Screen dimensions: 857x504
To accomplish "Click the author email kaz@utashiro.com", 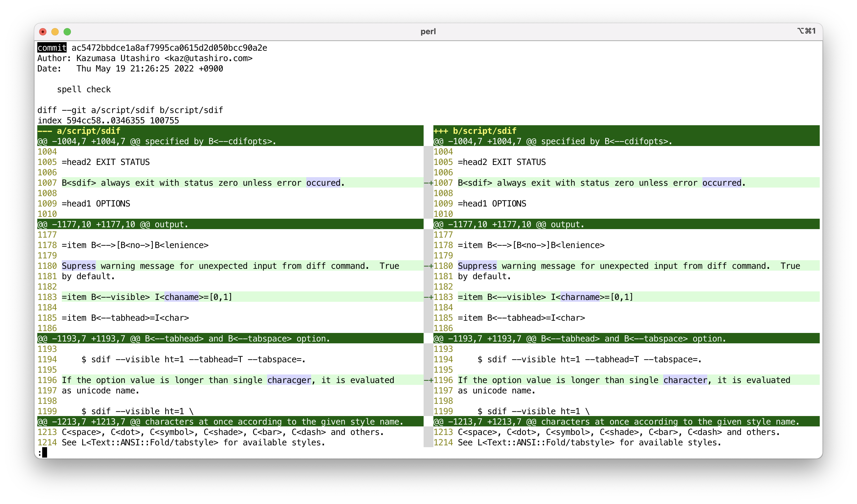I will click(x=208, y=58).
